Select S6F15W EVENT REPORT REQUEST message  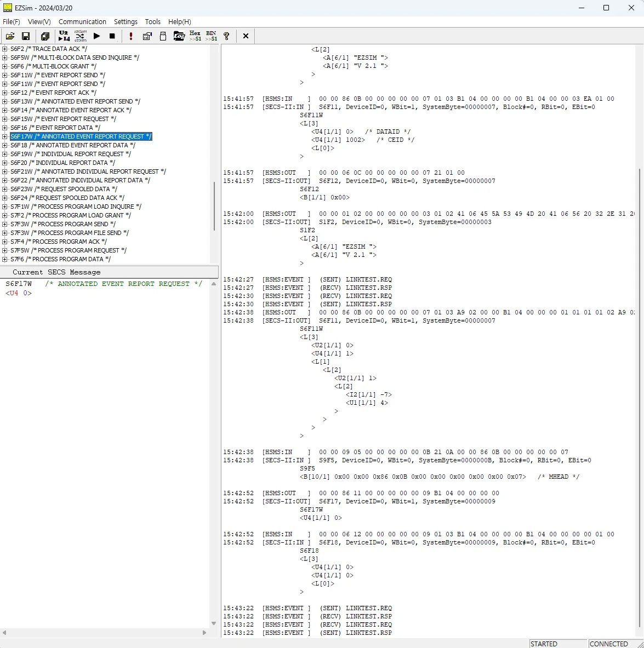63,119
